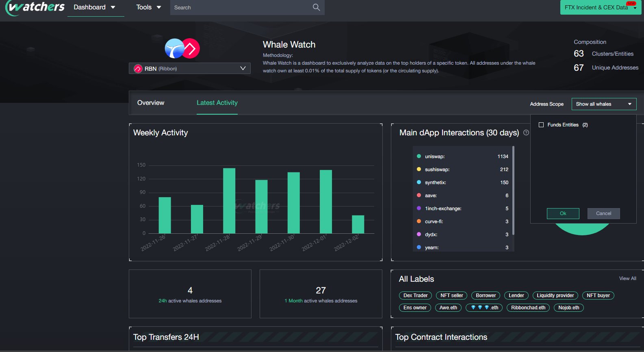Click the synthetix blue legend dot
Screen dimensions: 644x352
(419, 182)
